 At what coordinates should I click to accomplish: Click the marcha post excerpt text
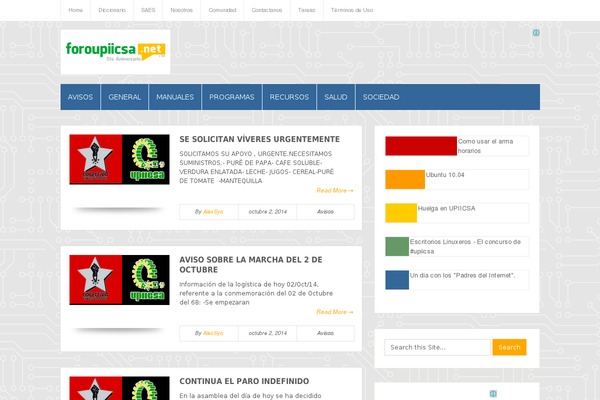(256, 293)
